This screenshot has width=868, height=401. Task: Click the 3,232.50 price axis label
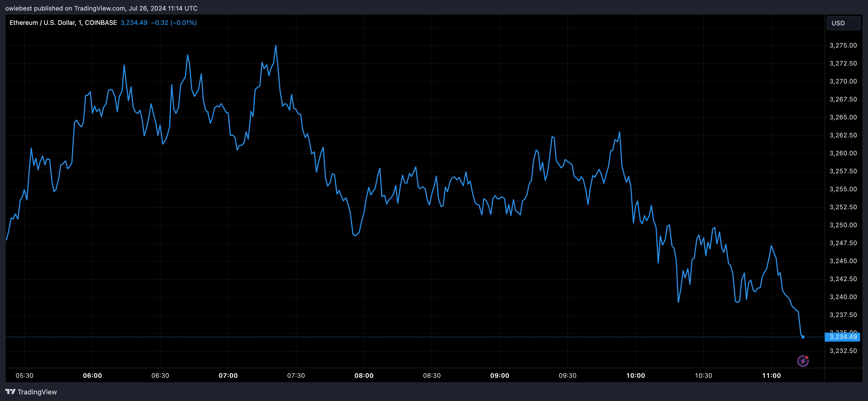tap(843, 351)
